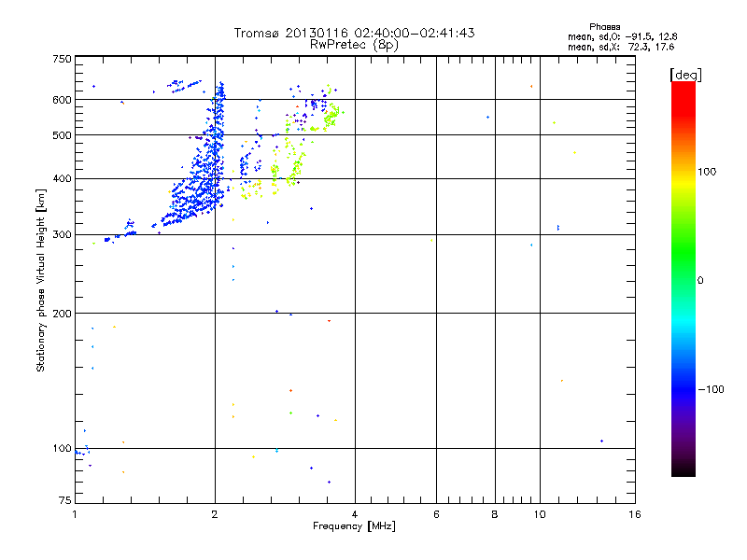Click the y-axis "400" tick label
The height and width of the screenshot is (560, 747).
[62, 178]
